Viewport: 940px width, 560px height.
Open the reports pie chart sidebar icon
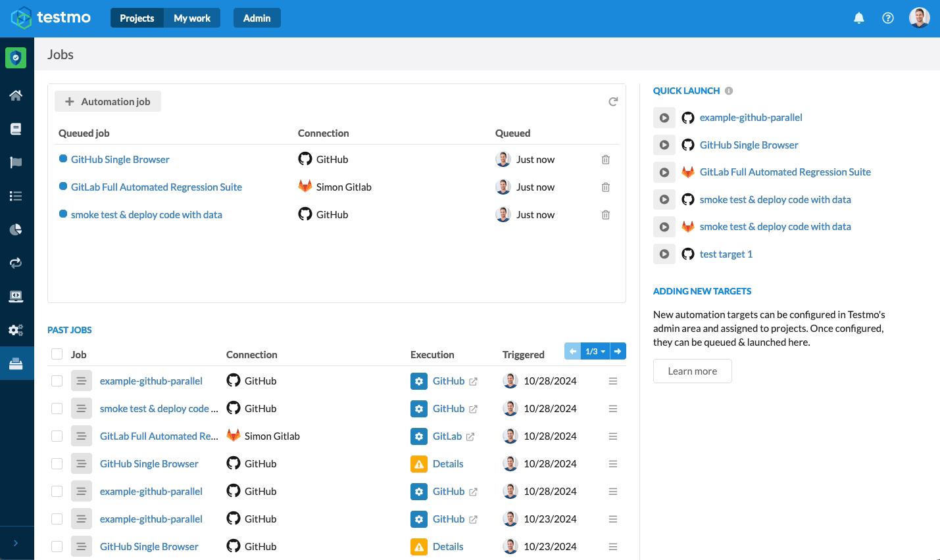click(x=16, y=229)
